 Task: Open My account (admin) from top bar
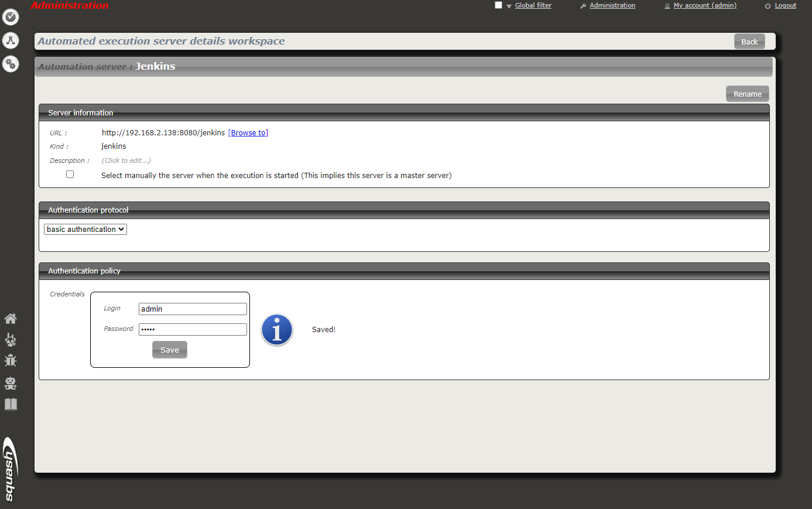pyautogui.click(x=704, y=5)
